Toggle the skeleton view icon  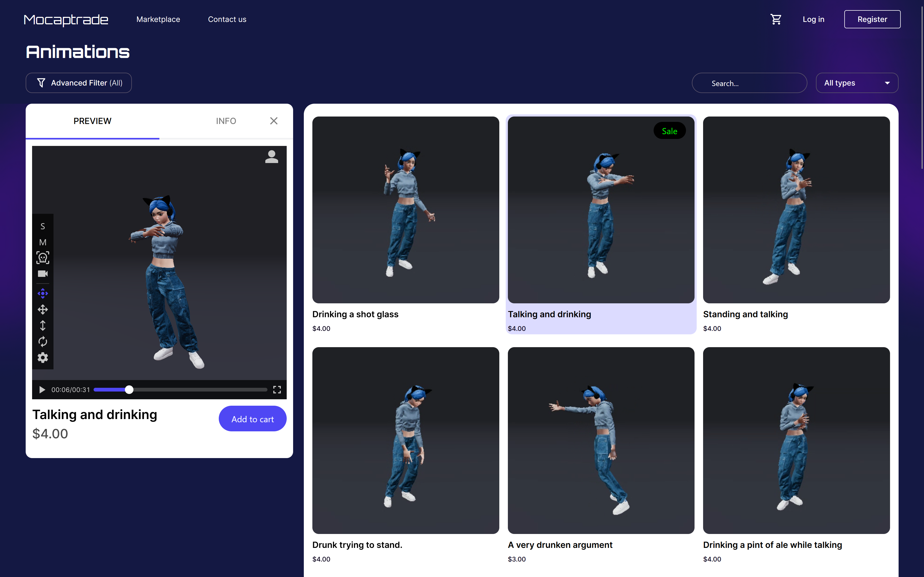[x=43, y=258]
